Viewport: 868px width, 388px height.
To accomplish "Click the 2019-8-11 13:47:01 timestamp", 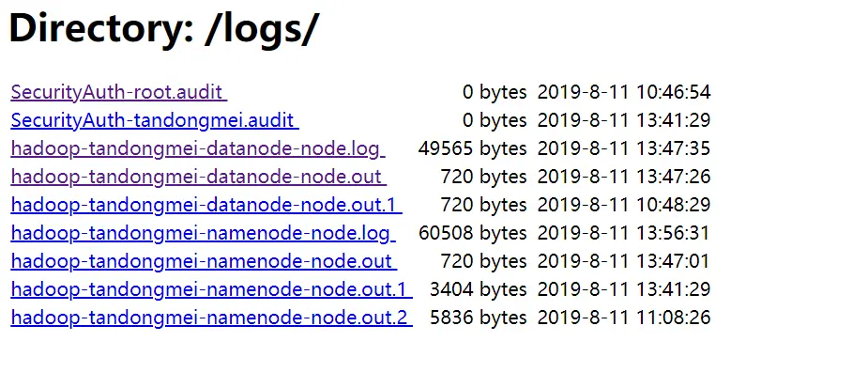I will point(624,261).
